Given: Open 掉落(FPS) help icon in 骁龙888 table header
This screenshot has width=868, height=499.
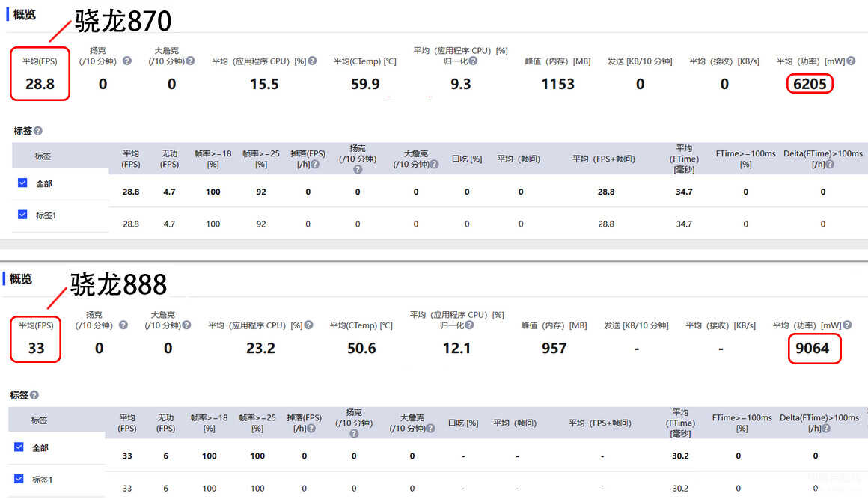Looking at the screenshot, I should pyautogui.click(x=311, y=428).
